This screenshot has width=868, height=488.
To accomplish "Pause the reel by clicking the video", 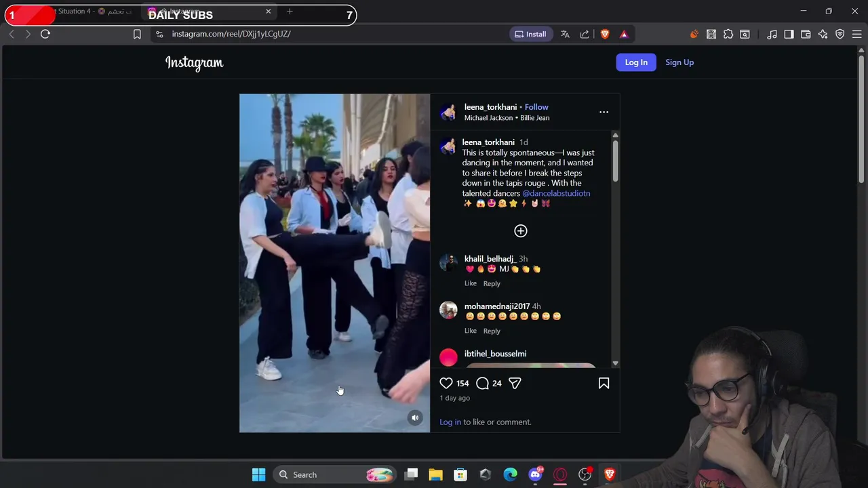I will (x=334, y=263).
